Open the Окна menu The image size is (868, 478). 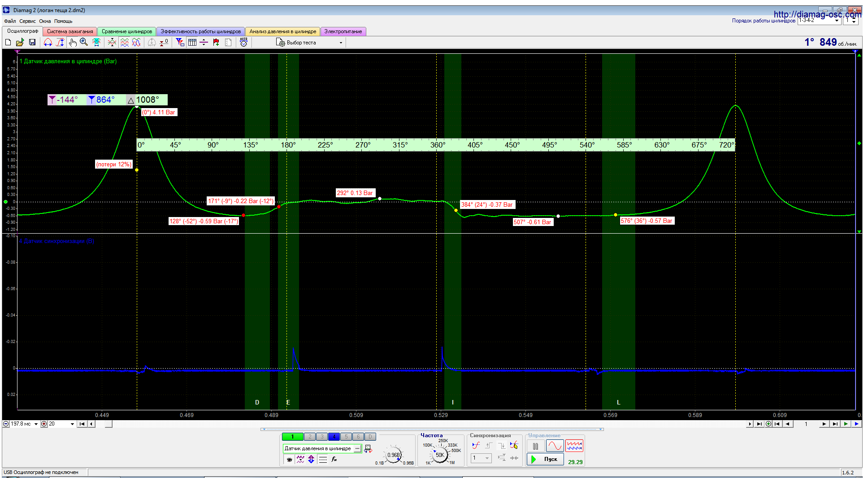point(45,21)
